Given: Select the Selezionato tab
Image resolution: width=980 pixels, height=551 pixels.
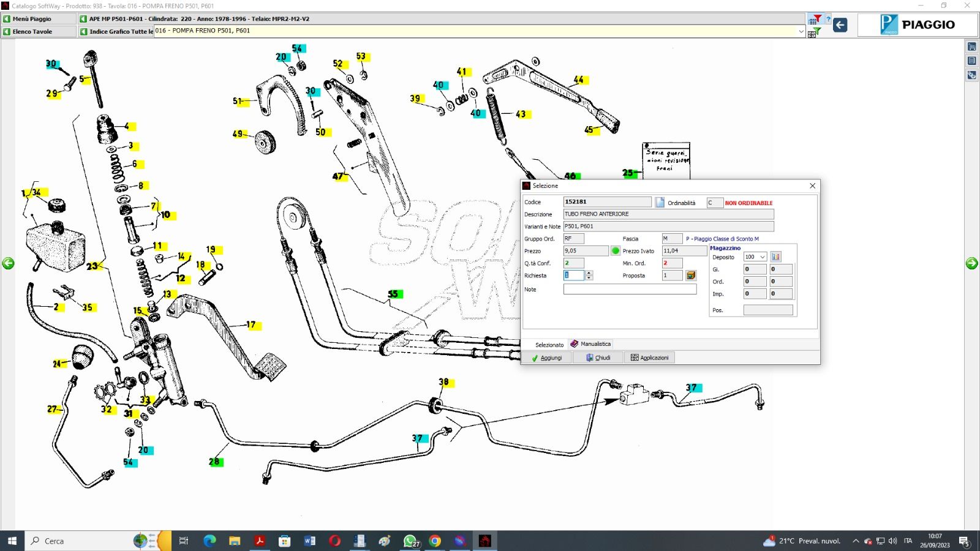Looking at the screenshot, I should pos(549,345).
